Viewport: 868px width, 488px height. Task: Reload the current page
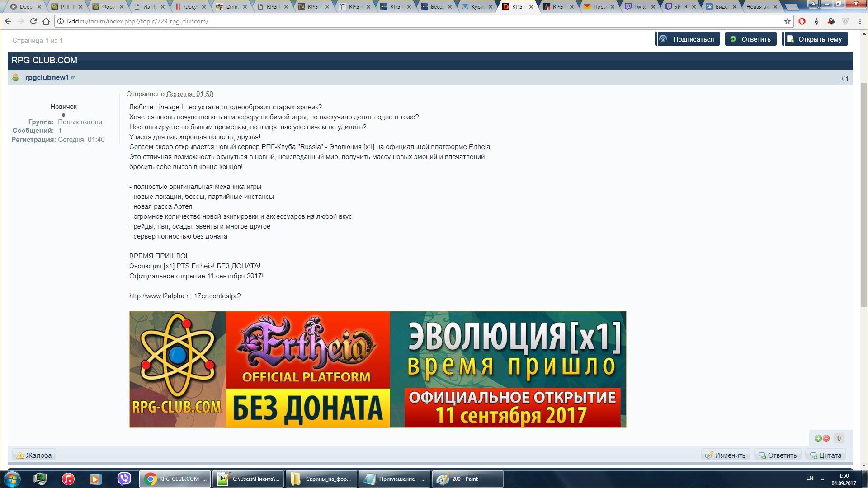[x=33, y=21]
